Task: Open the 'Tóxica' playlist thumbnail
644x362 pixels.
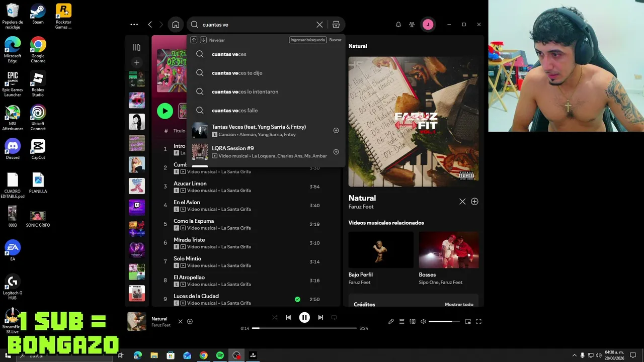Action: [137, 250]
